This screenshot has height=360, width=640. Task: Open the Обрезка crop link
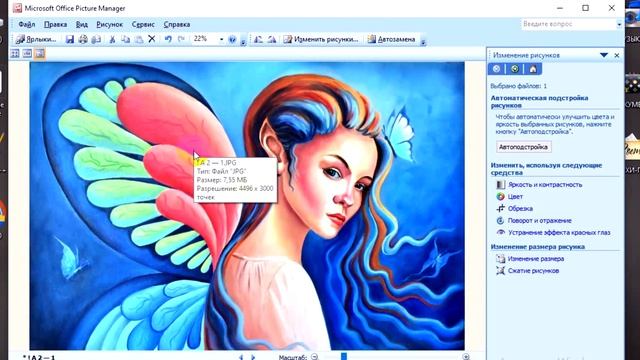pos(520,209)
